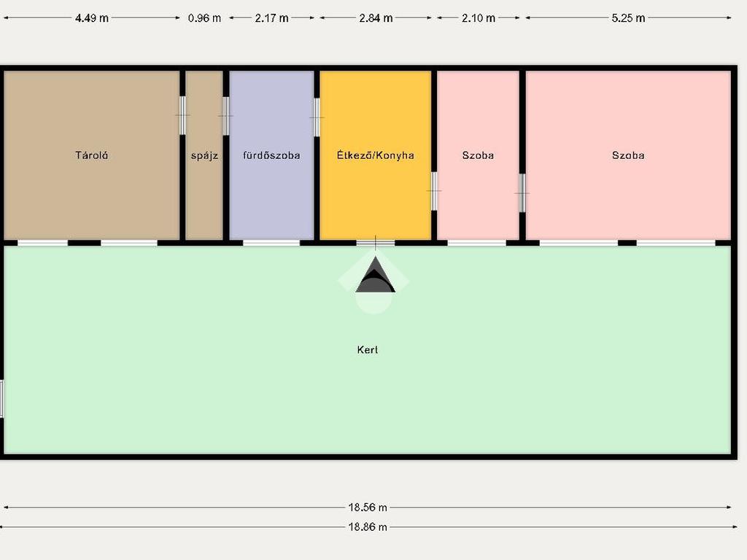The height and width of the screenshot is (560, 747).
Task: Click the door between fürdőszoba and Étkező/Konyha
Action: click(x=317, y=117)
